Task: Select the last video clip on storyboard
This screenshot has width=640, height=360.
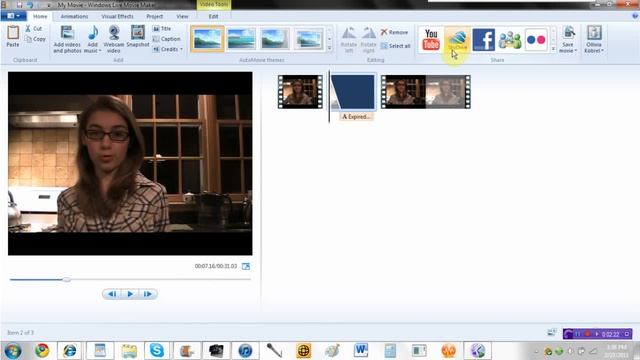Action: click(425, 92)
